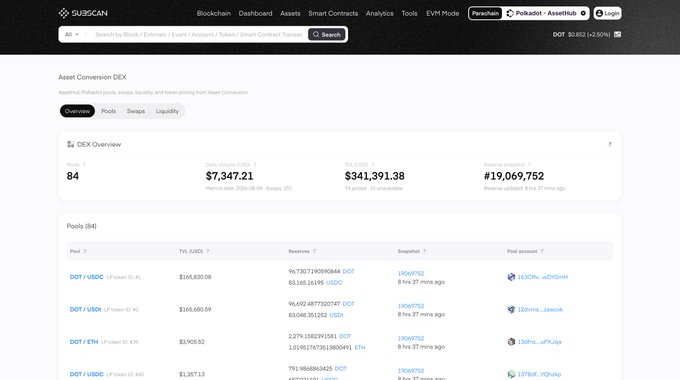The height and width of the screenshot is (380, 680).
Task: Click the DEX Overview card help icon
Action: tap(610, 144)
